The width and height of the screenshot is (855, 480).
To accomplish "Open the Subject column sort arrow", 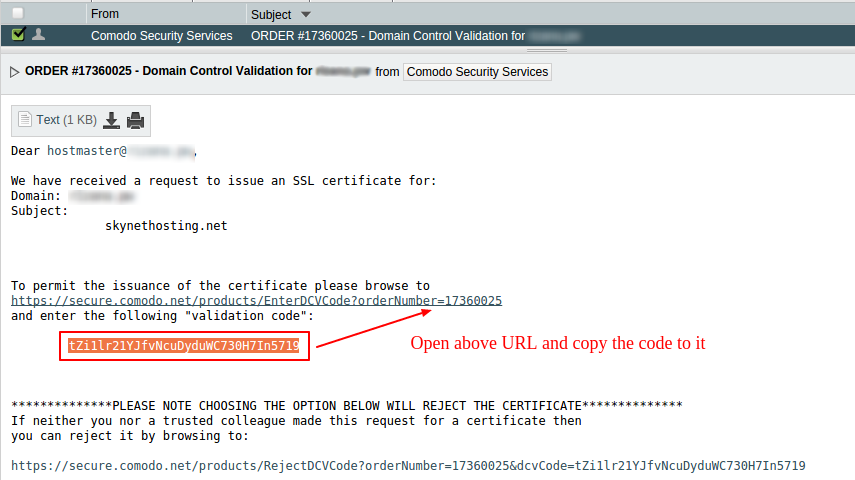I will [x=306, y=15].
